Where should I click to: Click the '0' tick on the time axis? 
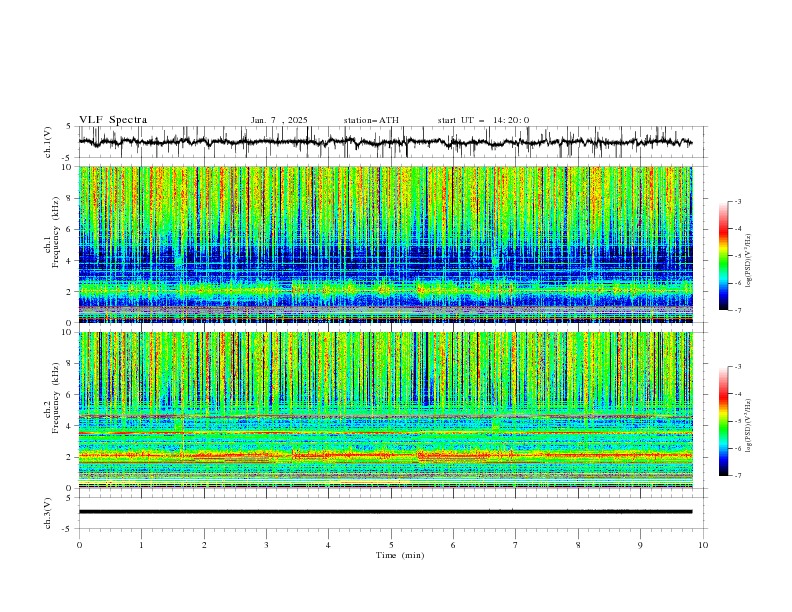pos(79,545)
